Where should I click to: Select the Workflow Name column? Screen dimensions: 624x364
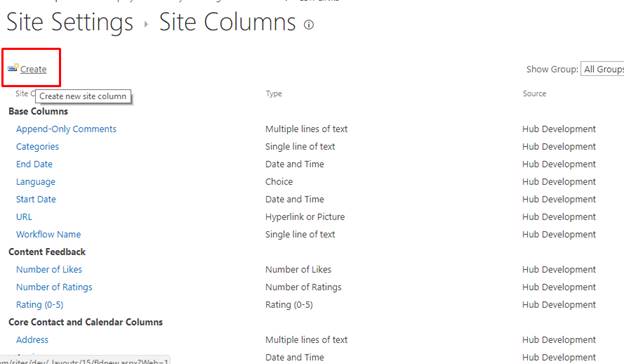49,234
